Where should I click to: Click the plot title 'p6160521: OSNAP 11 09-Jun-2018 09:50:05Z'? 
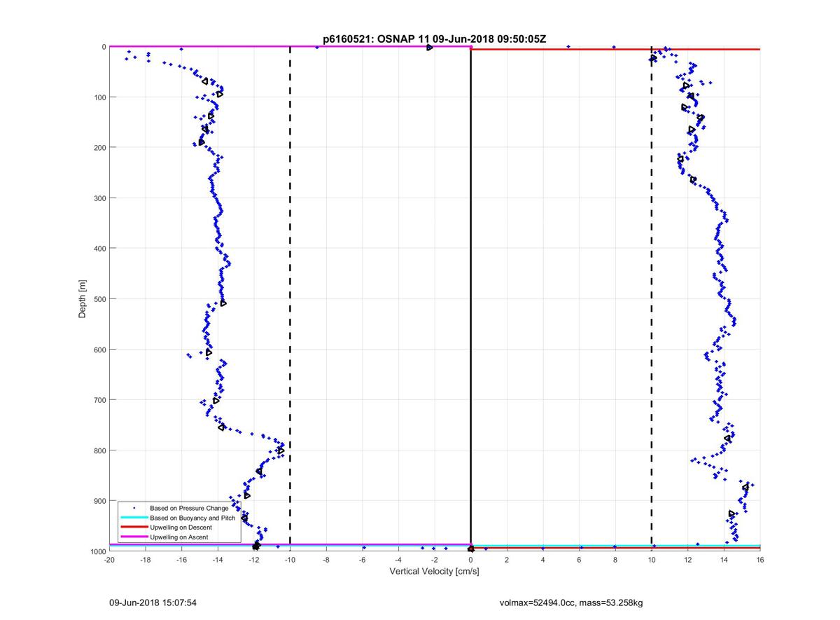[434, 39]
